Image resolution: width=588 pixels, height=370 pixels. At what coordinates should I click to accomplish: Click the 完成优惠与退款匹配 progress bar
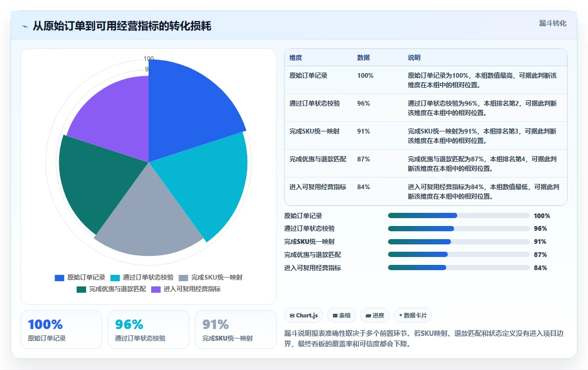click(x=459, y=254)
